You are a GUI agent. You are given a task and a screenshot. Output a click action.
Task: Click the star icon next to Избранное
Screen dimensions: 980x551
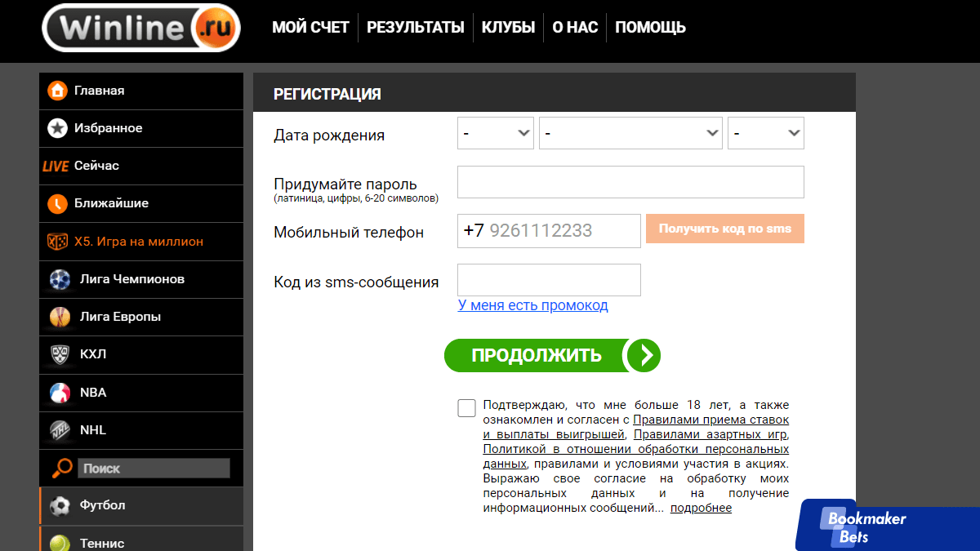coord(57,128)
